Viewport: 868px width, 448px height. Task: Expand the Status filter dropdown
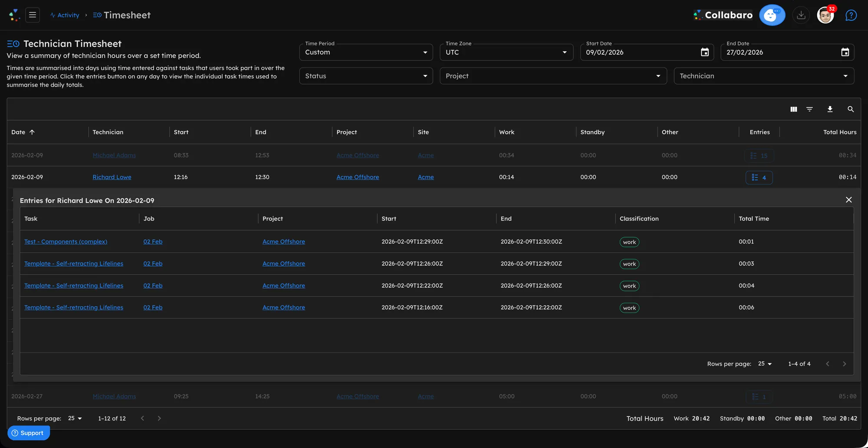366,76
